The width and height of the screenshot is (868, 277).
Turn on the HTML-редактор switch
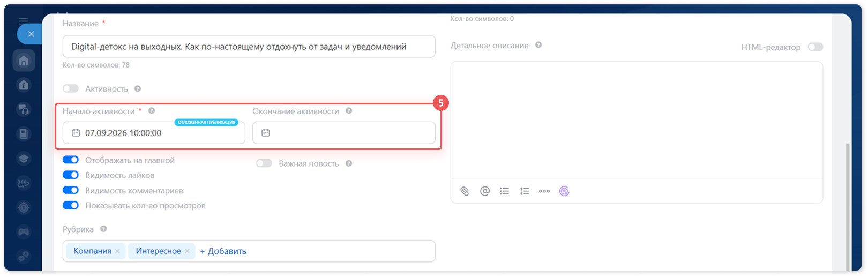coord(815,47)
